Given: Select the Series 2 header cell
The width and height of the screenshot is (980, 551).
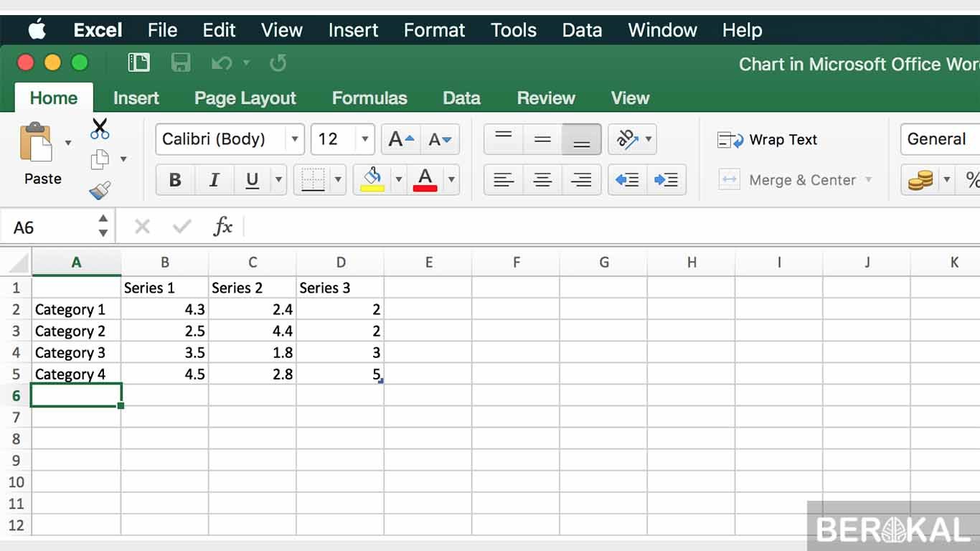Looking at the screenshot, I should coord(253,288).
